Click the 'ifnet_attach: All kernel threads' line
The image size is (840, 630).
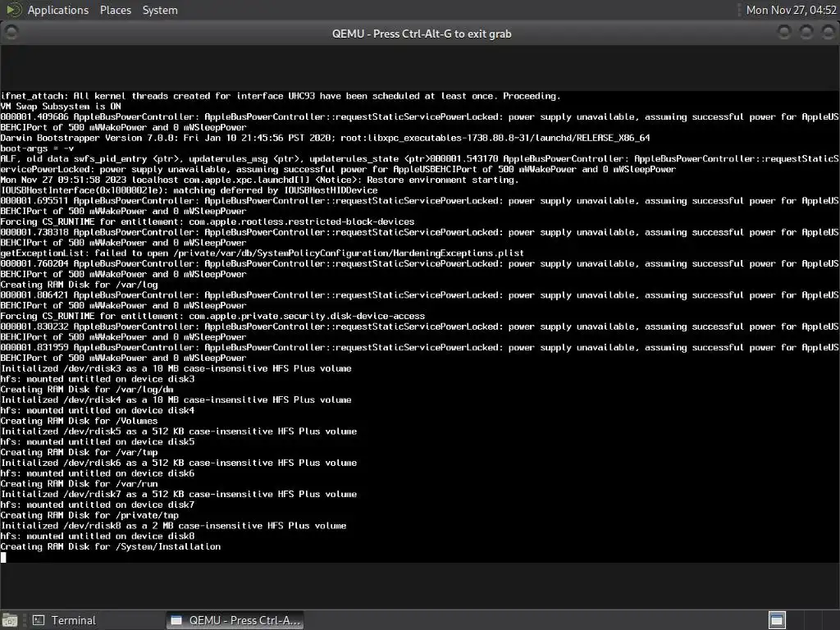[x=281, y=96]
